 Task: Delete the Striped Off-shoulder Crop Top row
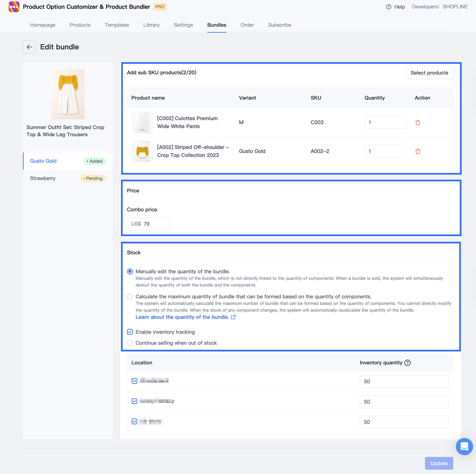point(417,151)
